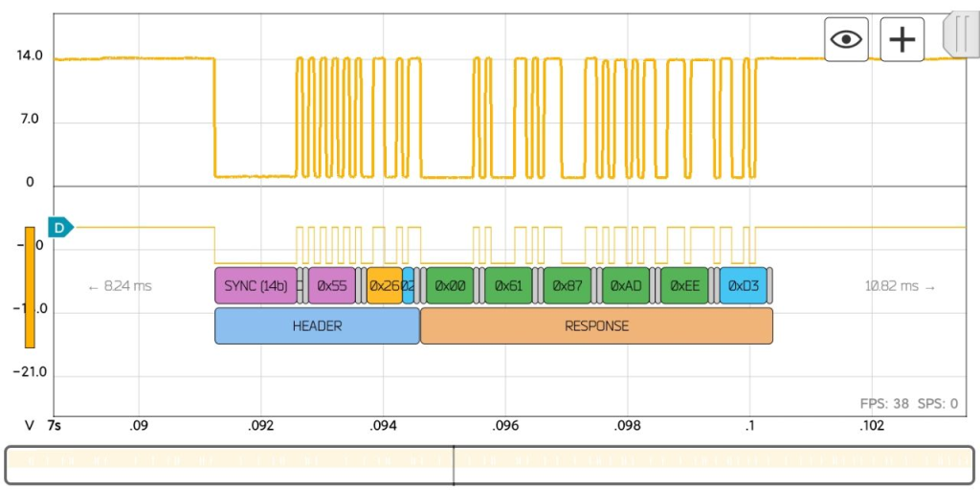Click the V unit label on axis

tap(30, 424)
